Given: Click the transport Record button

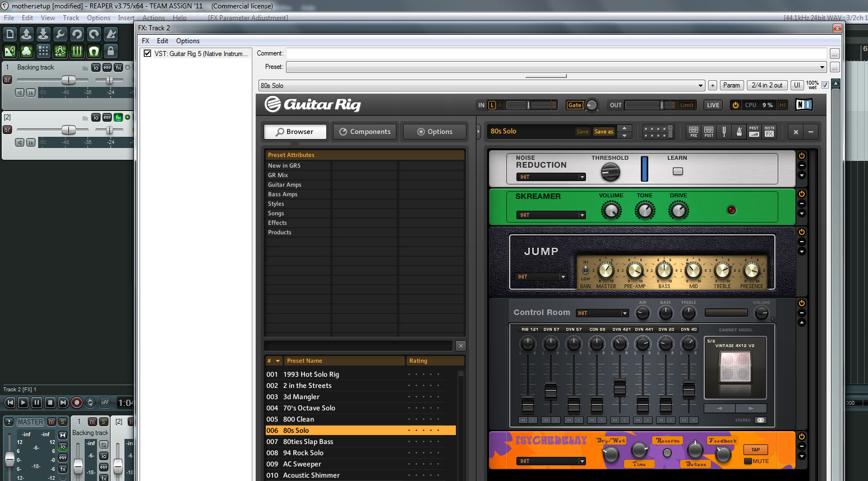Looking at the screenshot, I should 77,403.
